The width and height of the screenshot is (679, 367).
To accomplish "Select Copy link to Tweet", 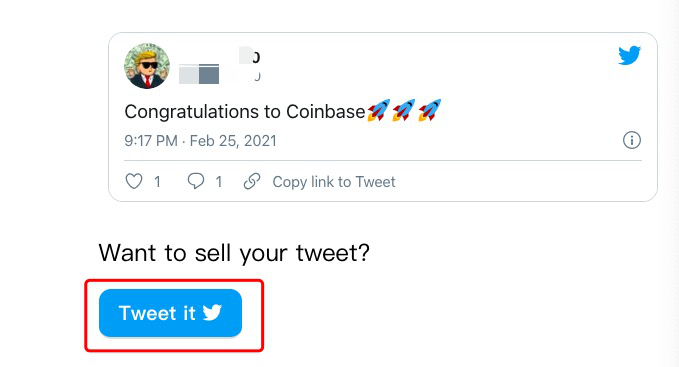I will (334, 182).
